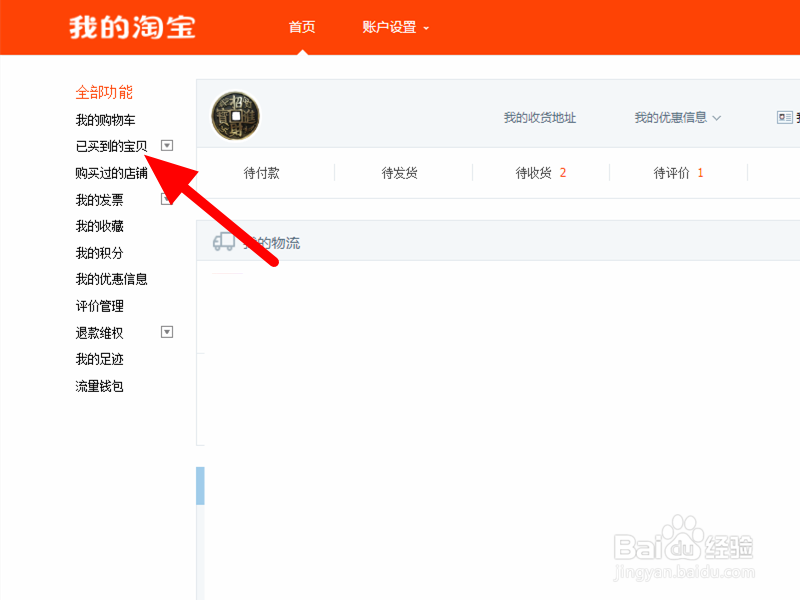This screenshot has width=800, height=600.
Task: Open 退款维权
Action: [99, 333]
